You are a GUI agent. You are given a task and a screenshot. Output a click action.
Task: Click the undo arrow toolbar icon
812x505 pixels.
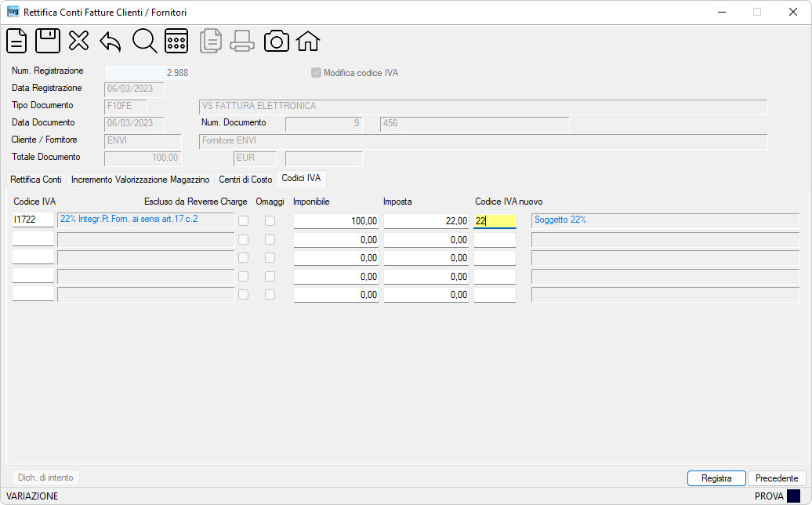pyautogui.click(x=111, y=42)
